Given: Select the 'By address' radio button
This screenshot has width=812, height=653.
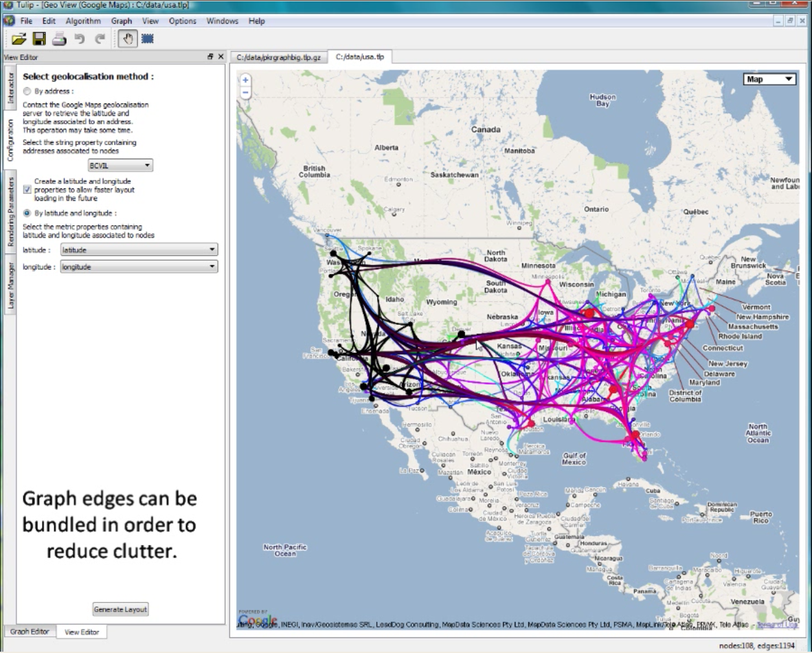Looking at the screenshot, I should 27,91.
